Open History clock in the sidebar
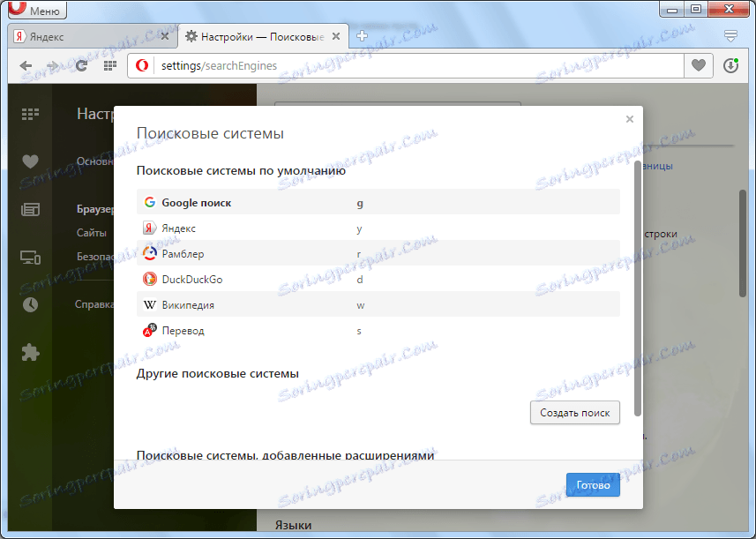The image size is (756, 539). pos(30,304)
